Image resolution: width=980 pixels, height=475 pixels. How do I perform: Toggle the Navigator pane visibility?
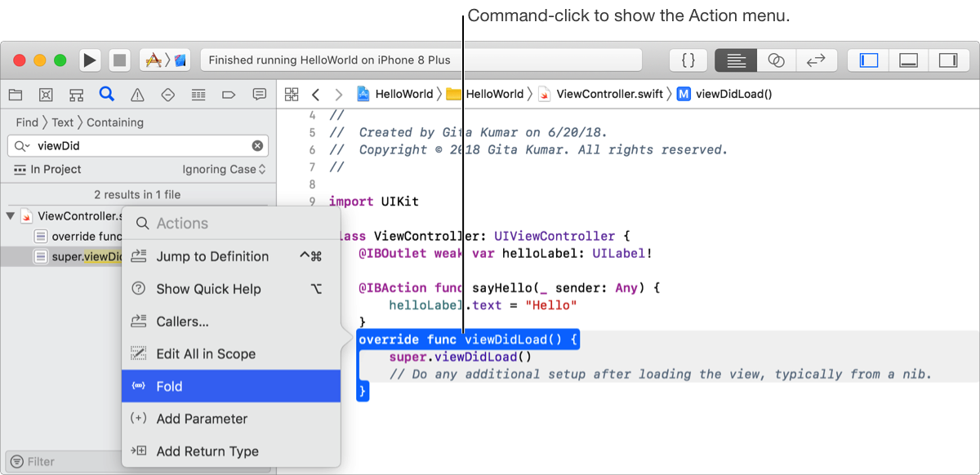(869, 60)
